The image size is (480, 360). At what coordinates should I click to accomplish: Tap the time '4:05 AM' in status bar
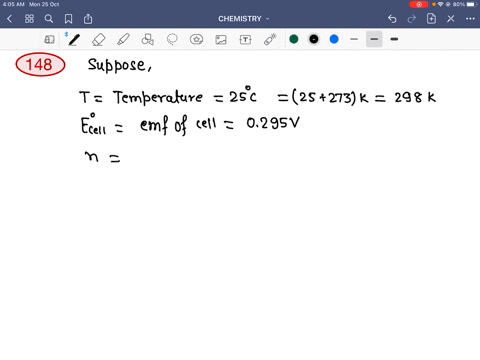pos(14,4)
